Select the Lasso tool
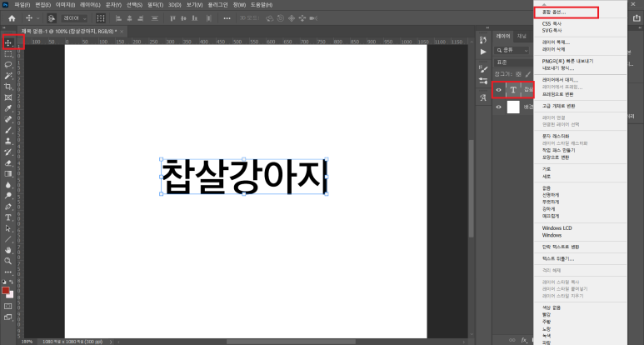644x345 pixels. 8,65
